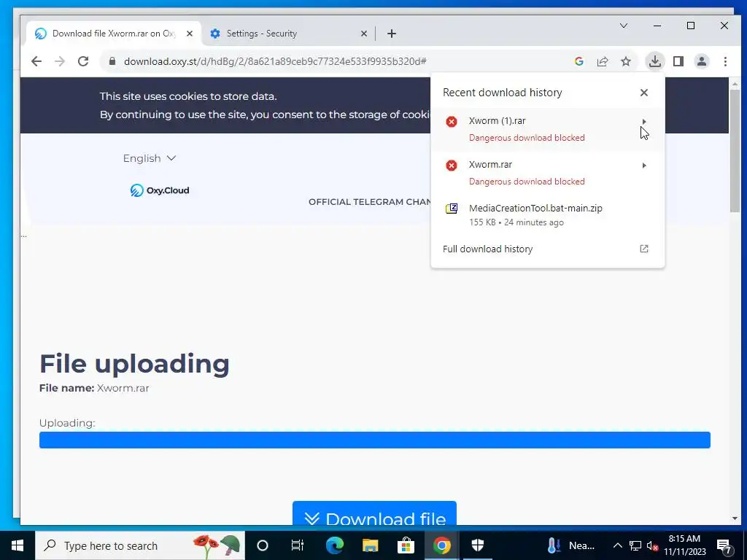Open the side panel icon

678,61
